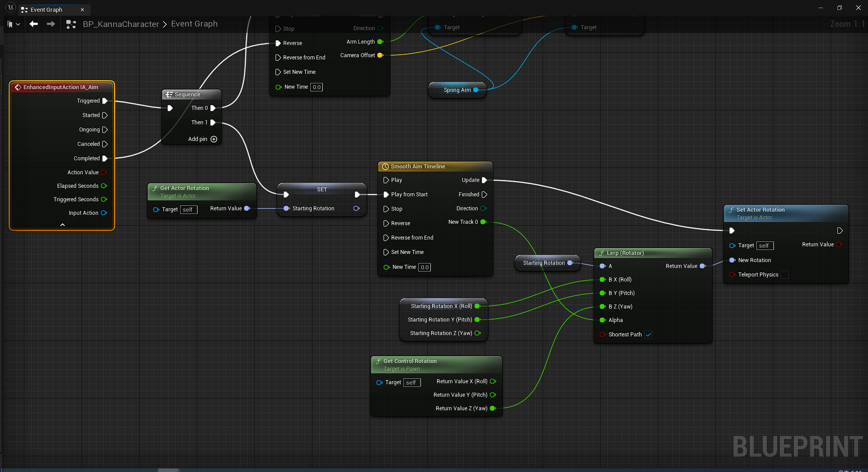The width and height of the screenshot is (868, 472).
Task: Click self target field on Set Actor Rotation
Action: click(765, 246)
